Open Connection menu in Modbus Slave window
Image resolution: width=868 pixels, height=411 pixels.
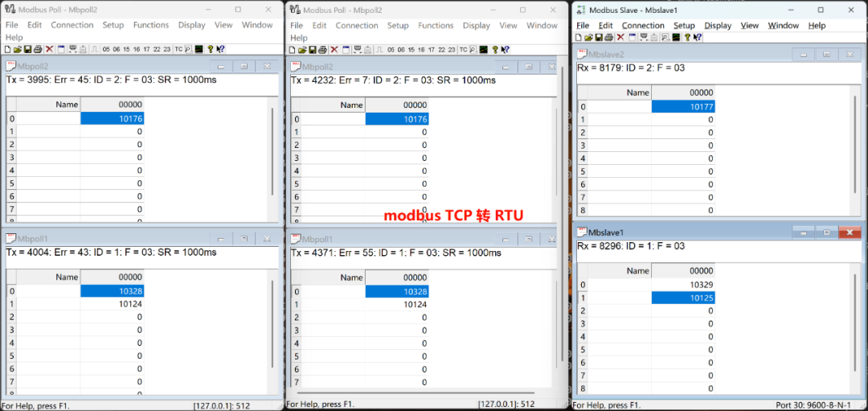643,26
